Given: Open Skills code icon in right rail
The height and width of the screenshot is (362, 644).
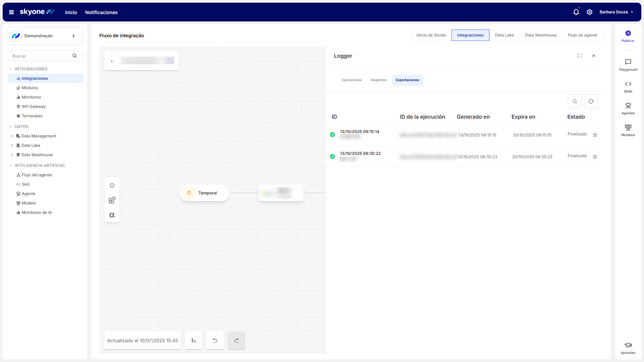Looking at the screenshot, I should 628,84.
